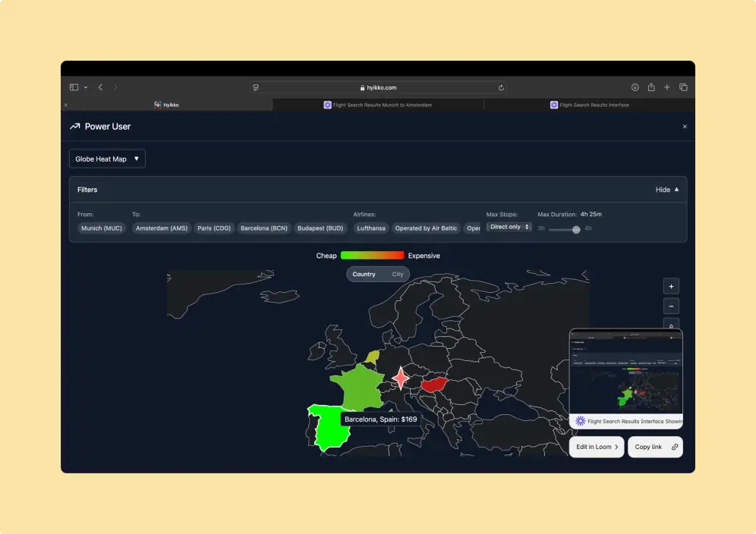Toggle the Lufthansa airline filter chip

coord(371,228)
